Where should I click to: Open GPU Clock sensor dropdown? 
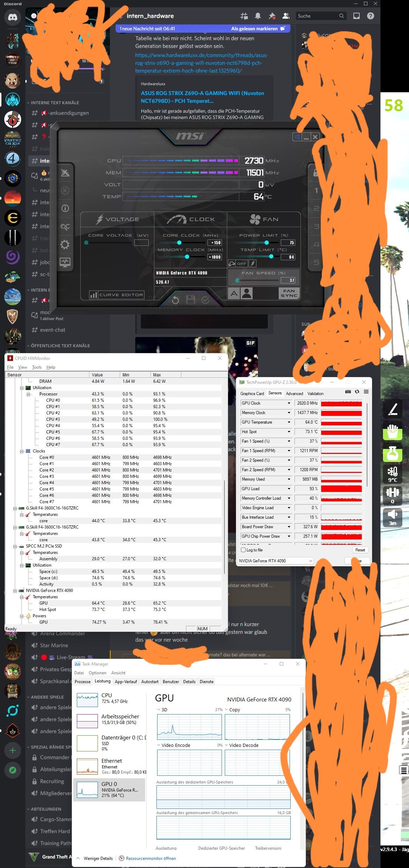[x=289, y=403]
